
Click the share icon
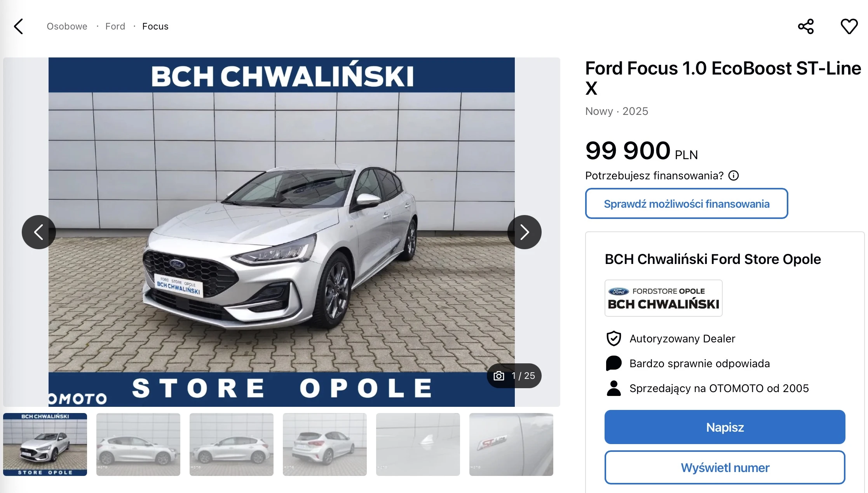pos(805,26)
